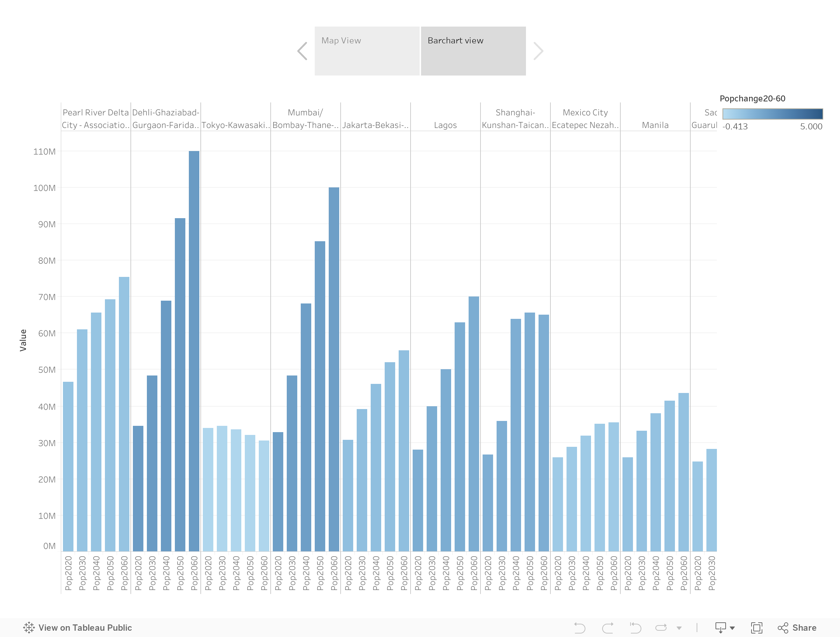Click Tokyo Pop2020 bar

pyautogui.click(x=208, y=490)
